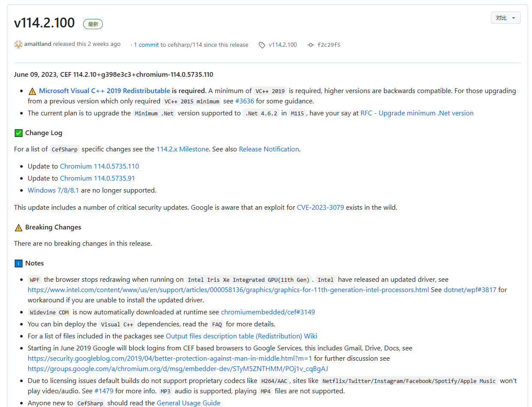Open RFC - Upgrade minimum .Net version
Image resolution: width=532 pixels, height=407 pixels.
point(417,113)
